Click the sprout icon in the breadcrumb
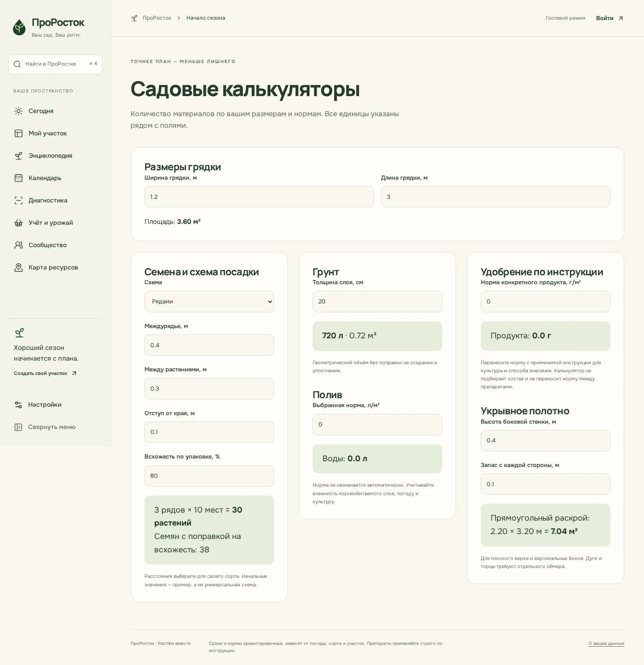The image size is (644, 665). tap(134, 18)
